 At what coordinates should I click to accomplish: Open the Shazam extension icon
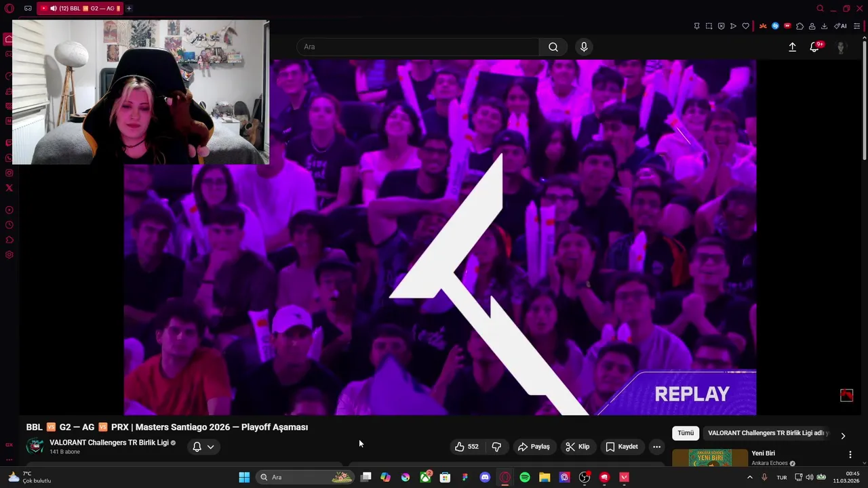(775, 26)
